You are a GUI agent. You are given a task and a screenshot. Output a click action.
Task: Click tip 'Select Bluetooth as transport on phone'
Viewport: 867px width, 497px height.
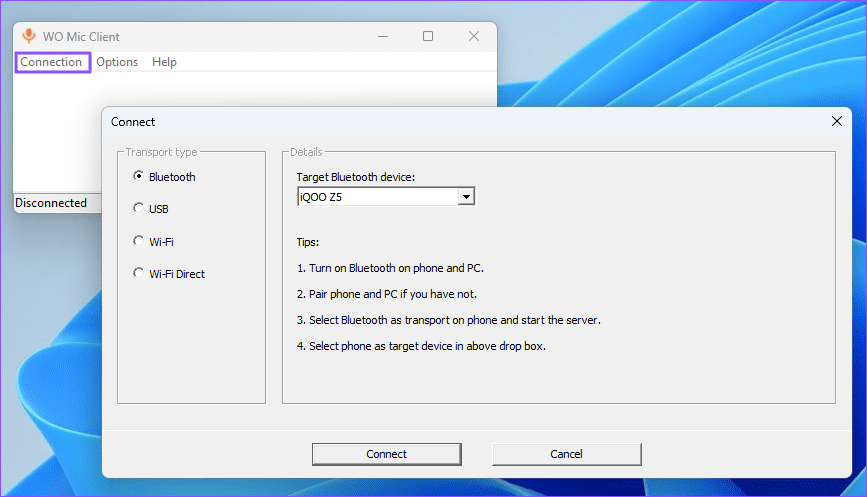click(448, 320)
